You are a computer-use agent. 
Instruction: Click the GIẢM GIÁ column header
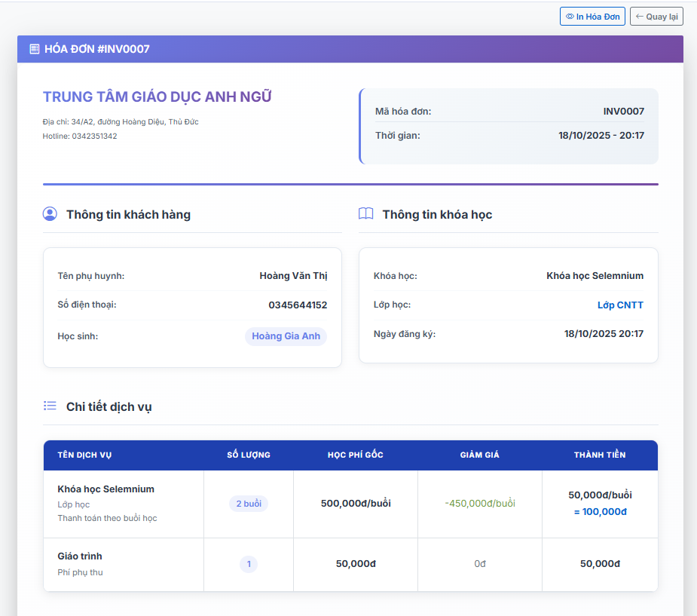(479, 455)
